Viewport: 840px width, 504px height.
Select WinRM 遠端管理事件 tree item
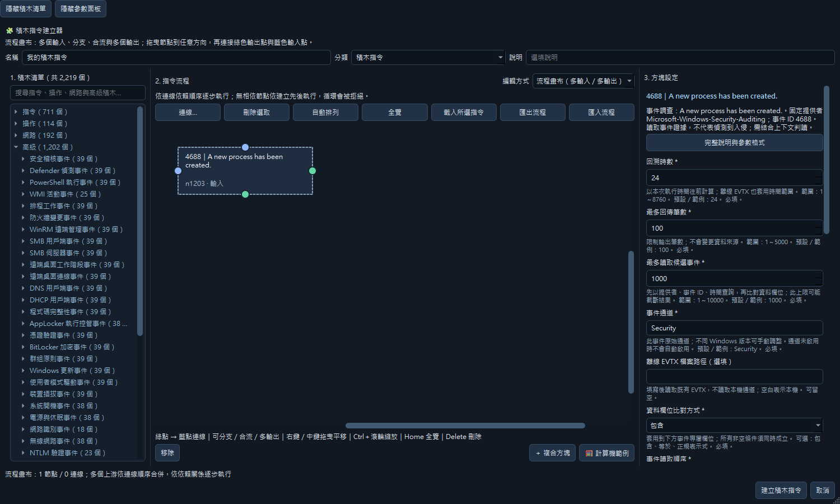tap(76, 230)
